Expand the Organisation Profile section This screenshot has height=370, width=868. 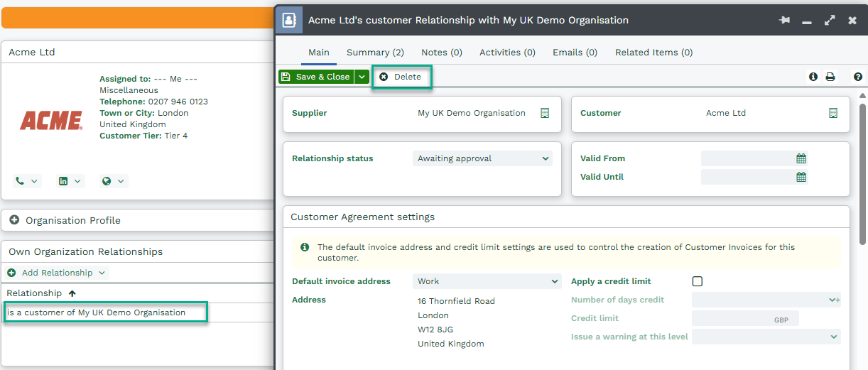(14, 220)
